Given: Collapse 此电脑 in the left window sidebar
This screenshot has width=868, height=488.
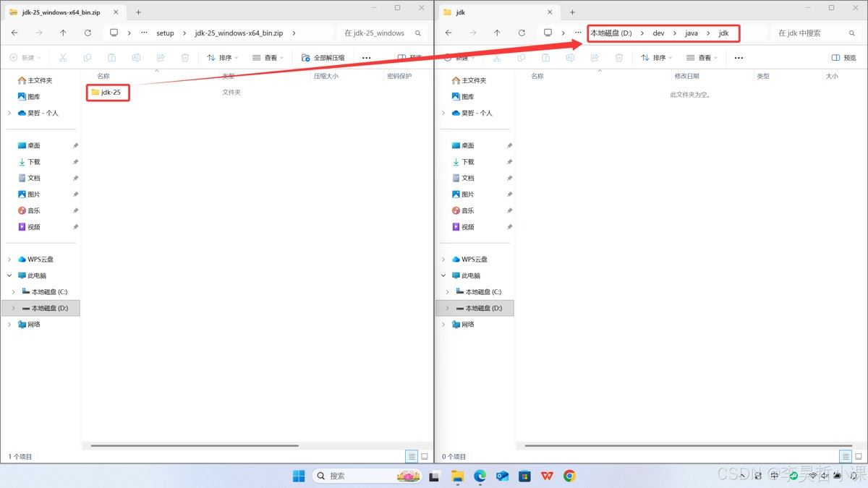Looking at the screenshot, I should click(x=9, y=275).
